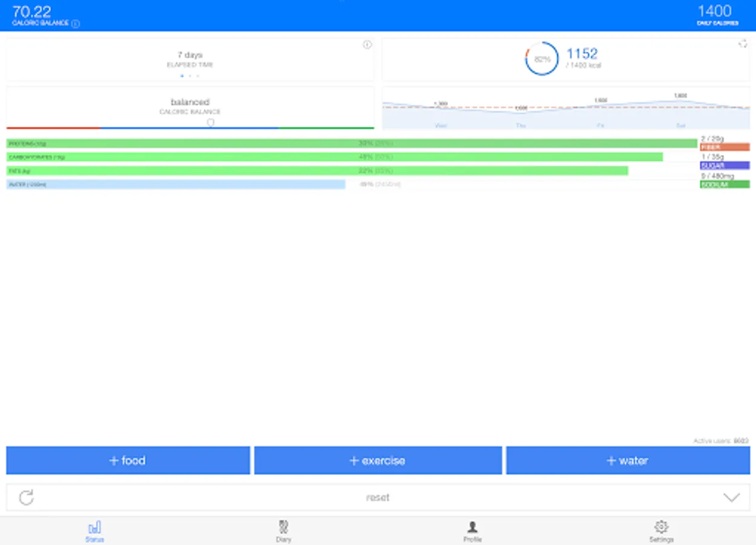
Task: Switch to the Profile tab
Action: (472, 530)
